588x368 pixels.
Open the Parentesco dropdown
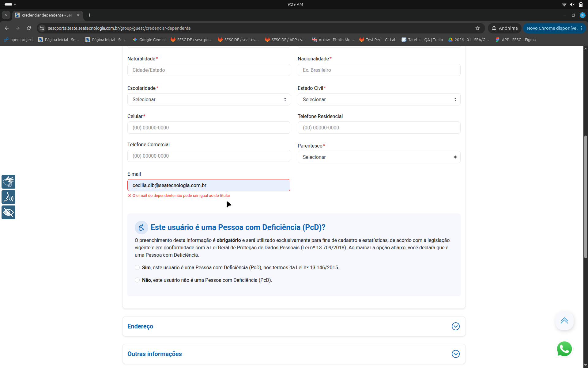[x=379, y=157]
